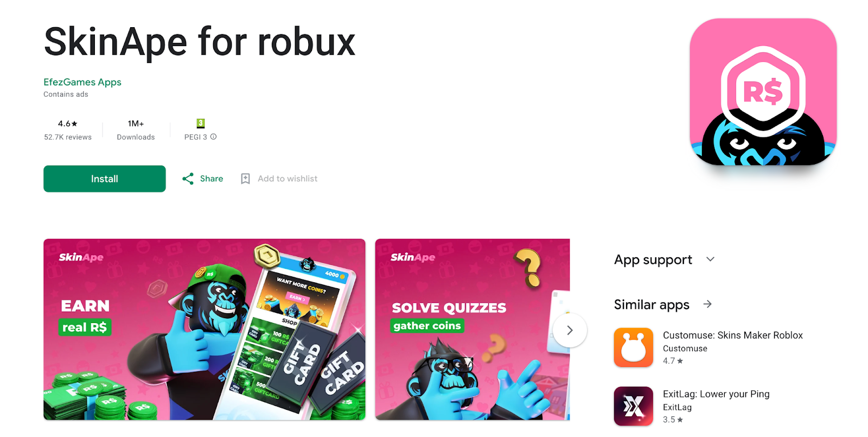868x437 pixels.
Task: Add to wishlist text link
Action: point(288,179)
